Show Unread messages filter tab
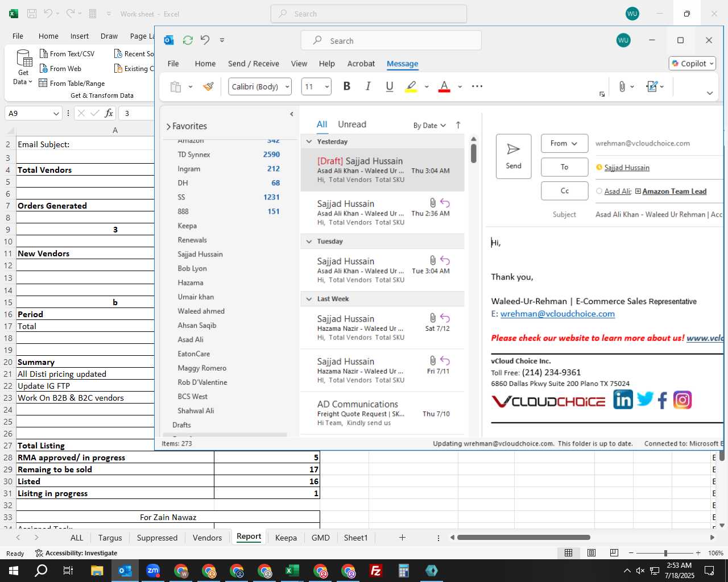728x582 pixels. (352, 124)
